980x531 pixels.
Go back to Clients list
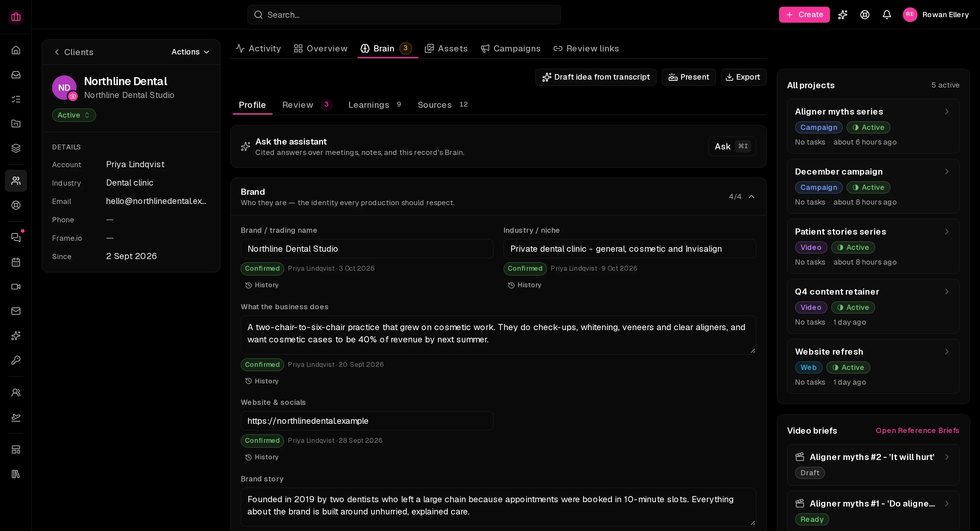(73, 52)
